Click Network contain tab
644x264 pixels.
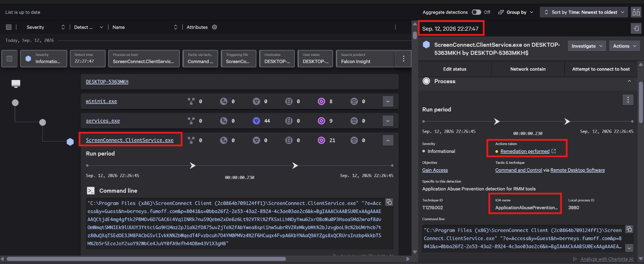click(x=528, y=69)
